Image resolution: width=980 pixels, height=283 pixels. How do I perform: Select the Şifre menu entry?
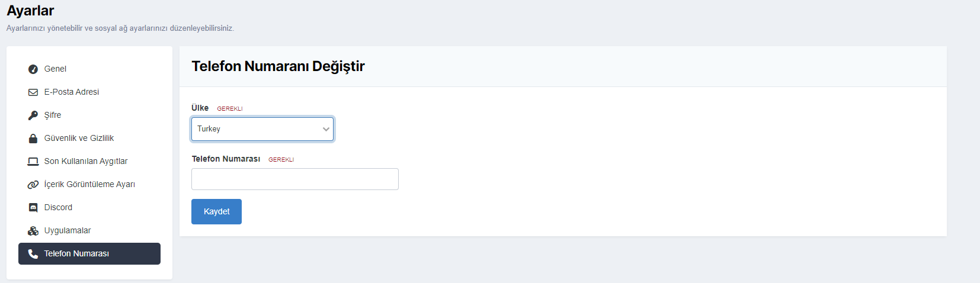pyautogui.click(x=53, y=115)
